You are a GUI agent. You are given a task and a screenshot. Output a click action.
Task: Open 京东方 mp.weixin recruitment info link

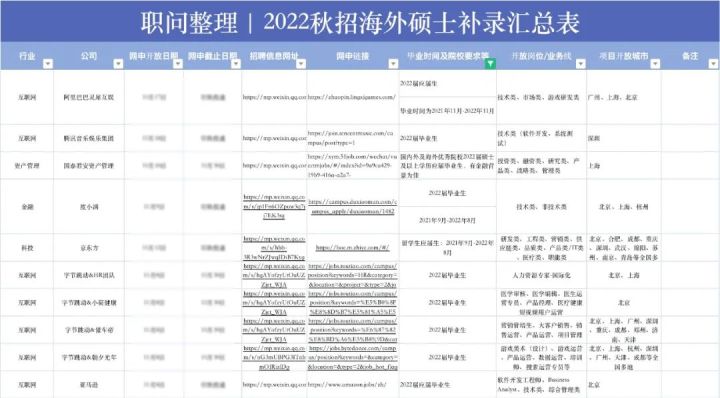274,248
